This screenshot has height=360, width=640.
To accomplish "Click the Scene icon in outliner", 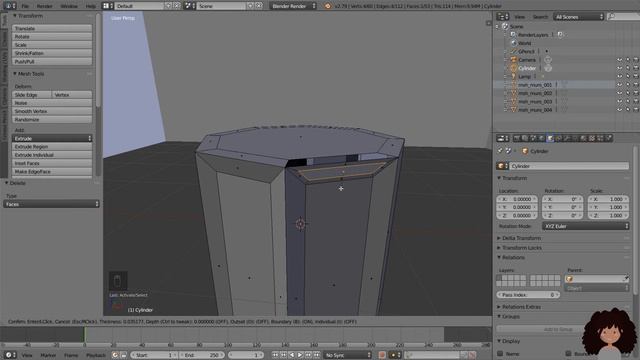I will (505, 26).
